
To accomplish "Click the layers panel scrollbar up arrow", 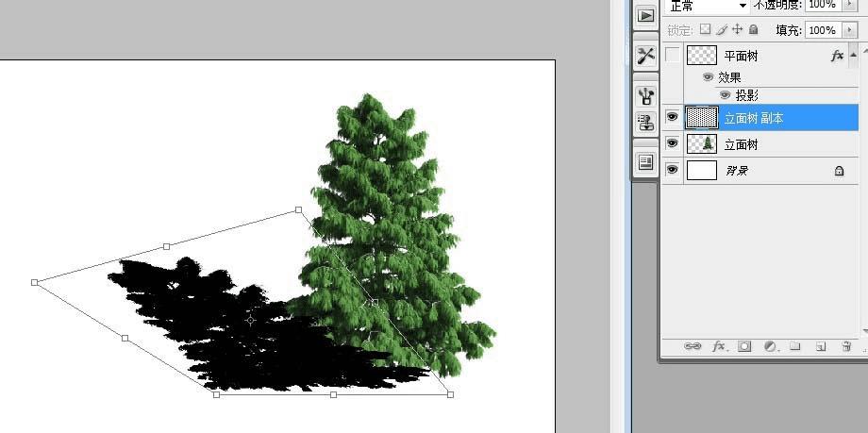I will click(865, 50).
